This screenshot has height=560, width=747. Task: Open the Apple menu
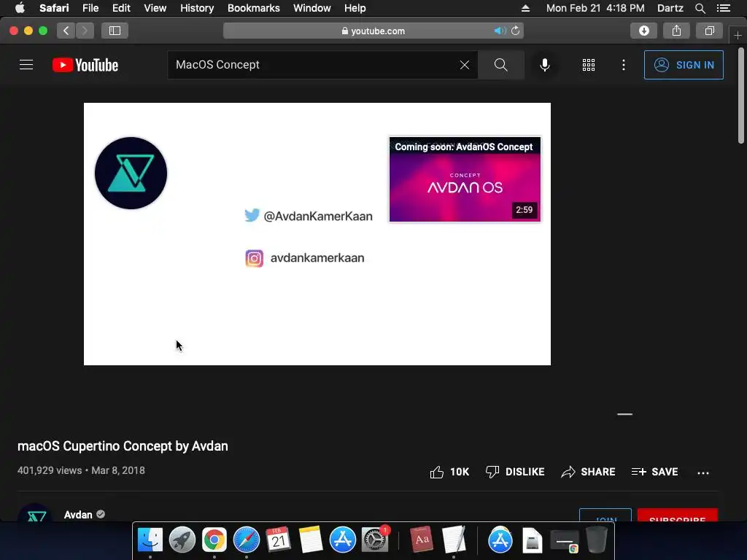click(x=20, y=8)
